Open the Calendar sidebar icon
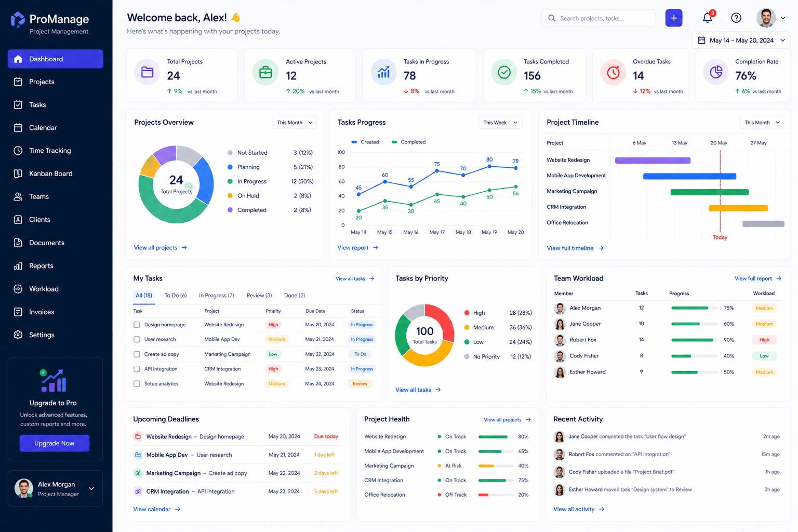 click(x=18, y=128)
